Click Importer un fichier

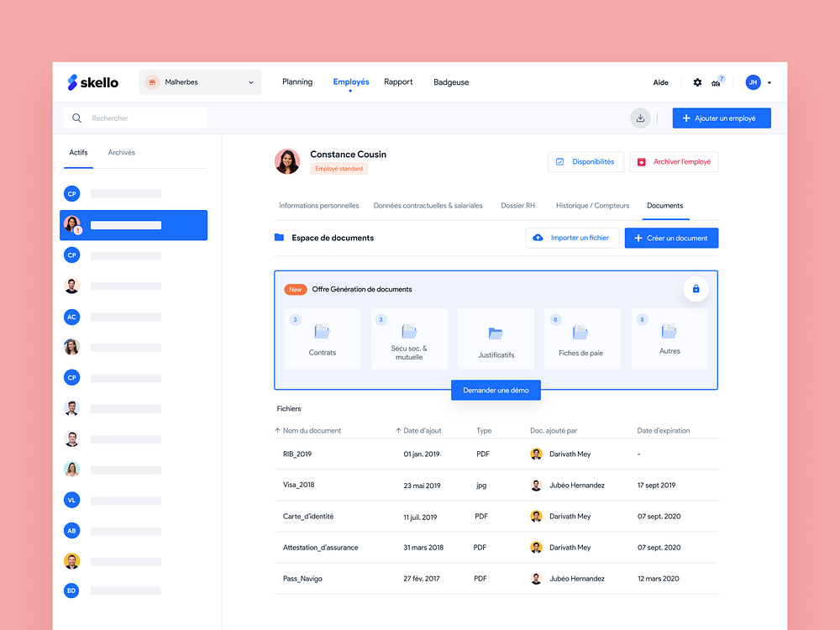(572, 238)
